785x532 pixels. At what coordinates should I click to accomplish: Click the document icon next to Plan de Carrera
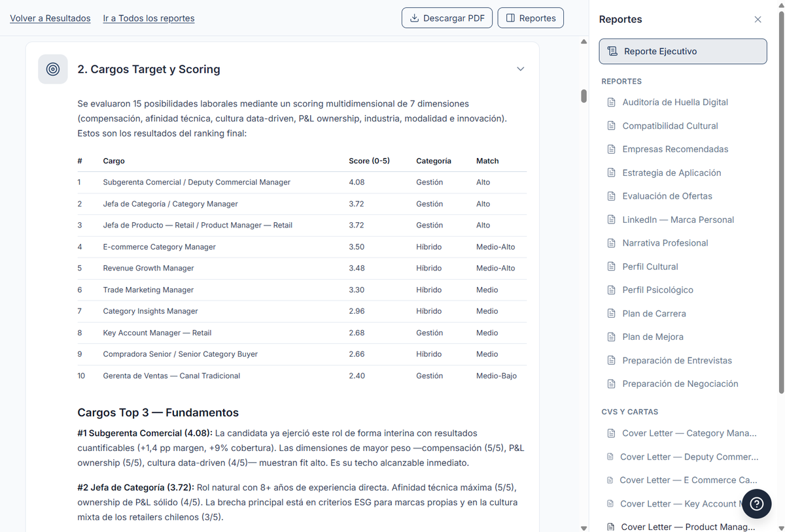click(x=612, y=314)
